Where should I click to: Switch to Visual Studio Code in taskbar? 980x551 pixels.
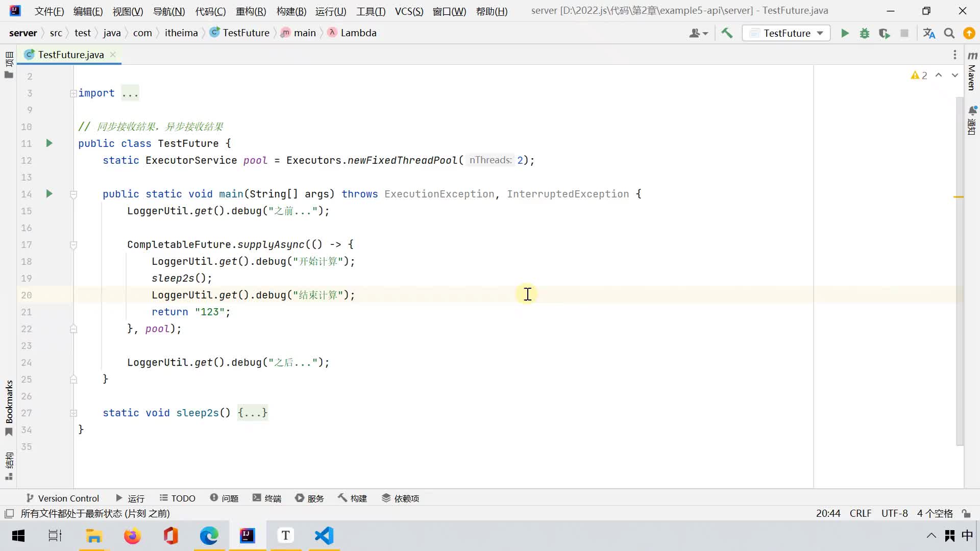[324, 536]
